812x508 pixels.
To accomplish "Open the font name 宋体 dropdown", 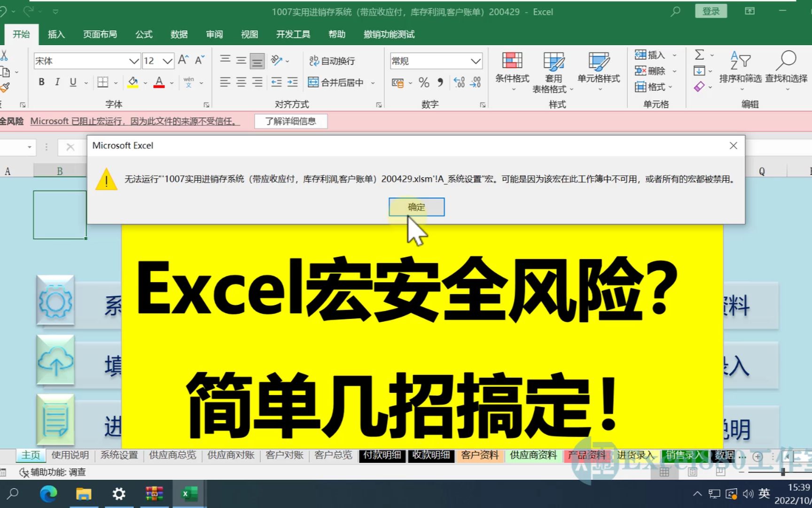I will pyautogui.click(x=134, y=61).
